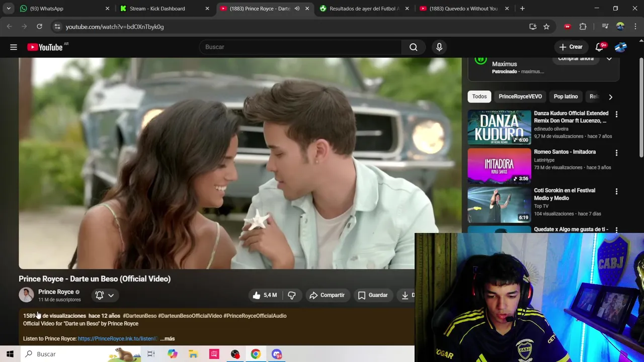Open a new browser tab
644x362 pixels.
pos(522,9)
